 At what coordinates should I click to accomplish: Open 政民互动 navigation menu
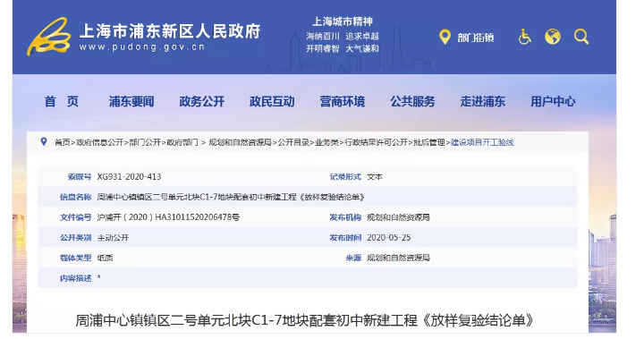coord(272,101)
